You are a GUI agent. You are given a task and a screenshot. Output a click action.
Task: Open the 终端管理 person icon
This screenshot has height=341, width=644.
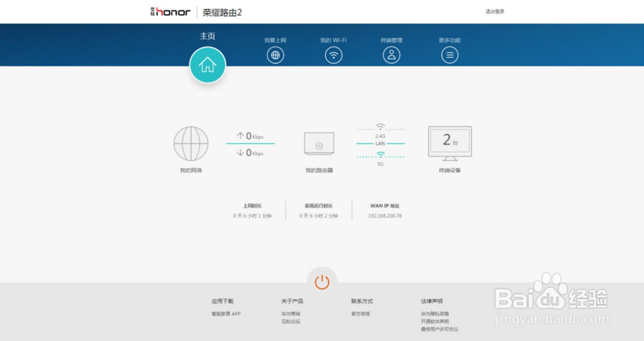[x=392, y=55]
